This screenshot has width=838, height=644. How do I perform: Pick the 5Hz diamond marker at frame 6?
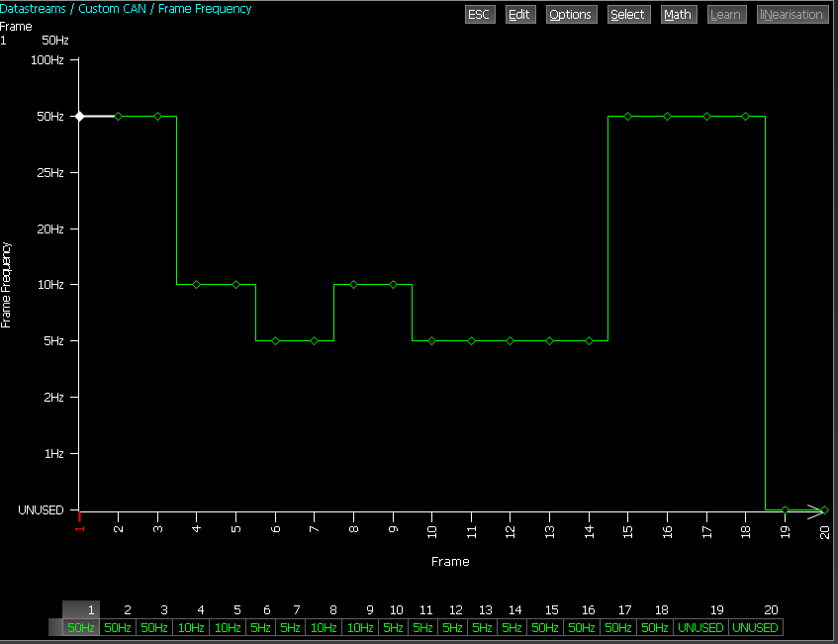pyautogui.click(x=275, y=340)
